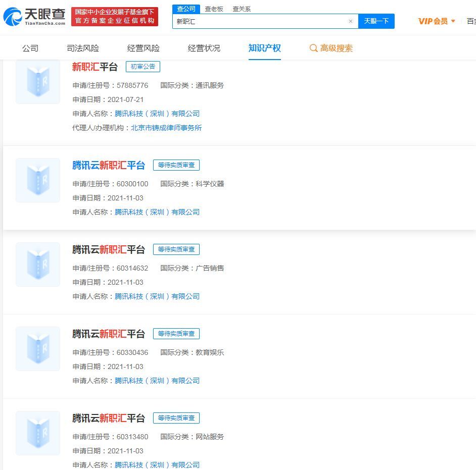Open 北京市铸成律师事务所 agency link

click(166, 128)
